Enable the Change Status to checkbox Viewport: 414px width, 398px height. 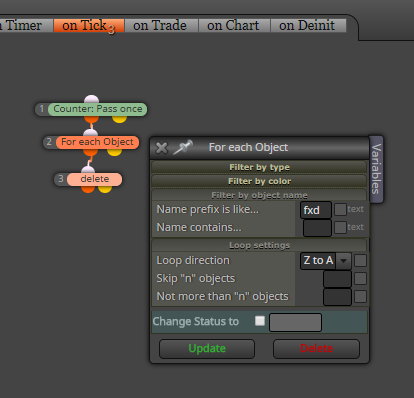coord(260,321)
